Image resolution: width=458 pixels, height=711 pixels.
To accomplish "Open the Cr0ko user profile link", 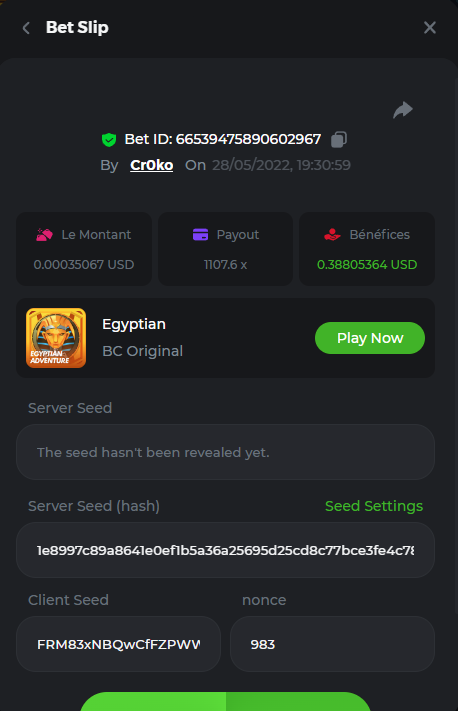I will 151,165.
